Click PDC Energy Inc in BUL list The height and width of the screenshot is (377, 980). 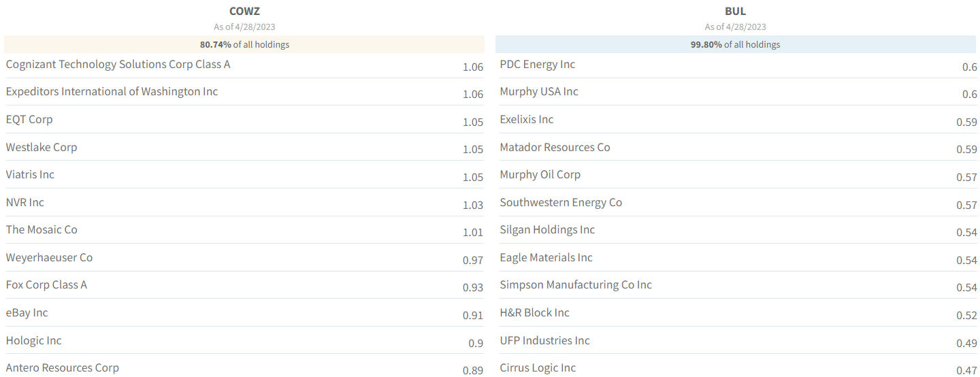[538, 64]
